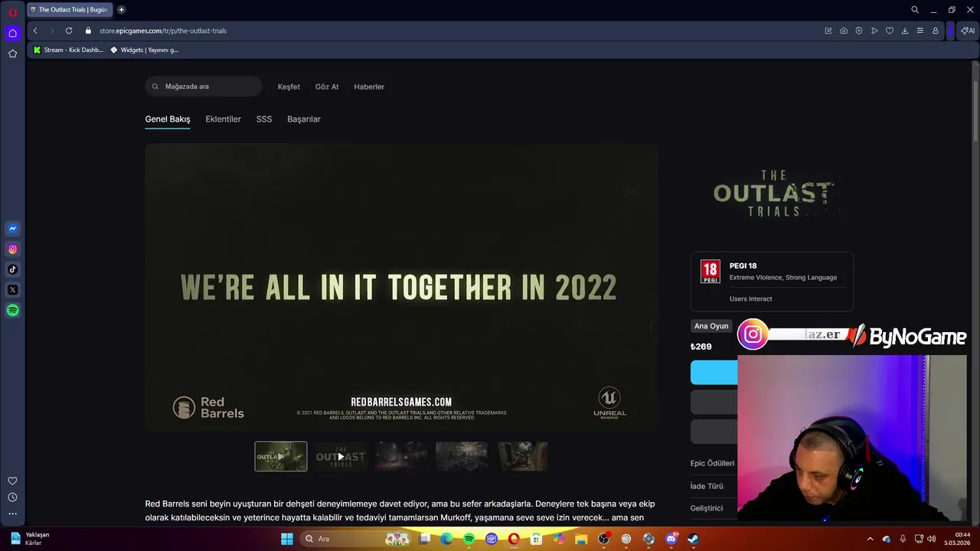Open Messenger in the Opera sidebar
Screen dimensions: 980x551
coord(12,228)
